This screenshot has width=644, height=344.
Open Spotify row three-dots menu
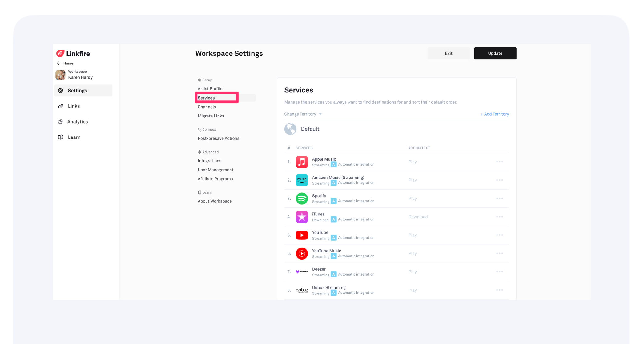499,199
